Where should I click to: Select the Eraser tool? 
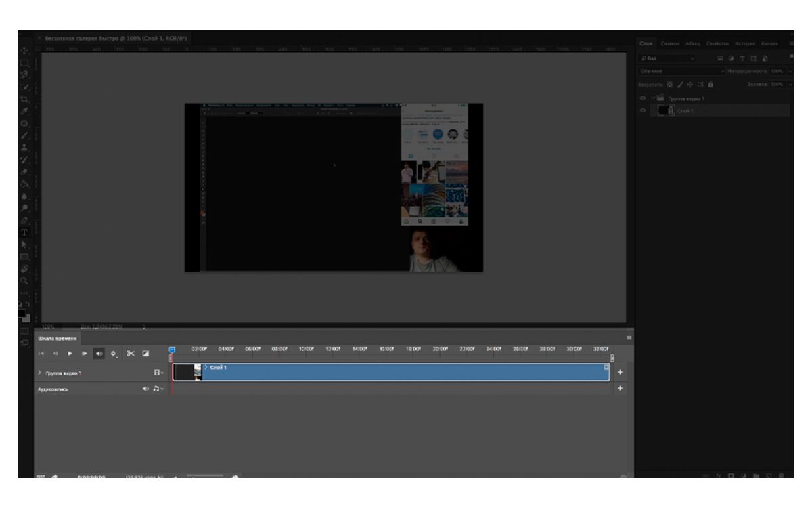(x=25, y=172)
